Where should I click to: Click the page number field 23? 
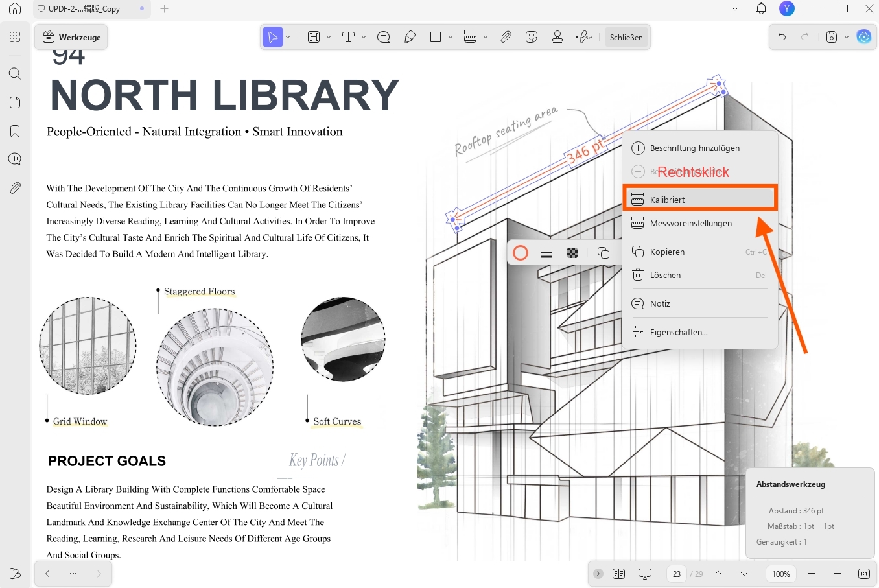(x=677, y=574)
